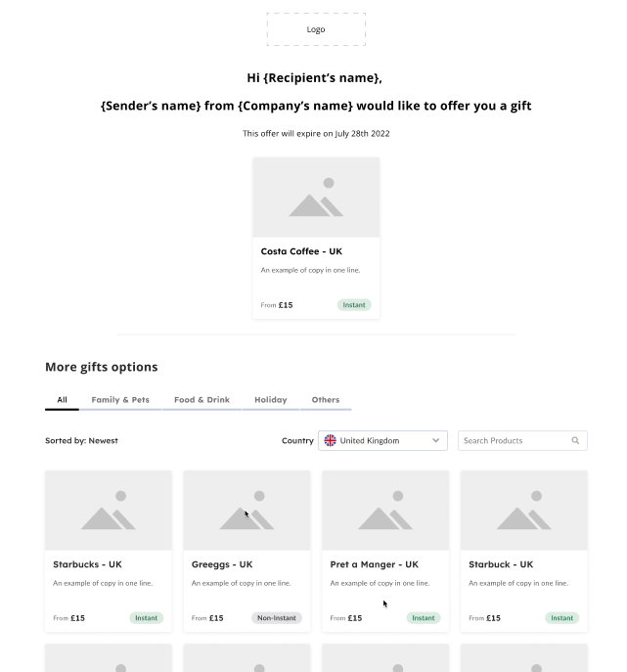
Task: Open the Food & Drink tab
Action: (x=202, y=400)
